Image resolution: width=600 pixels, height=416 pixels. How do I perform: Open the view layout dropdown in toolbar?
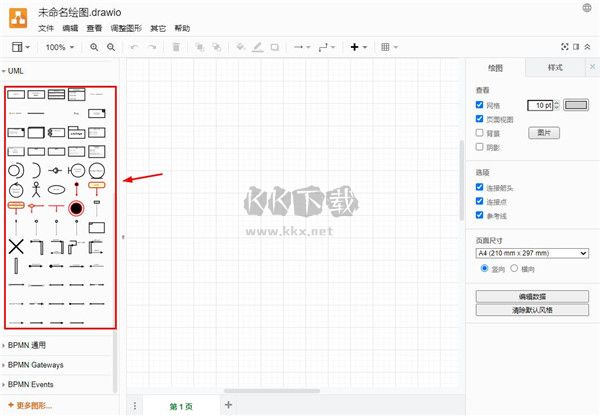[21, 47]
